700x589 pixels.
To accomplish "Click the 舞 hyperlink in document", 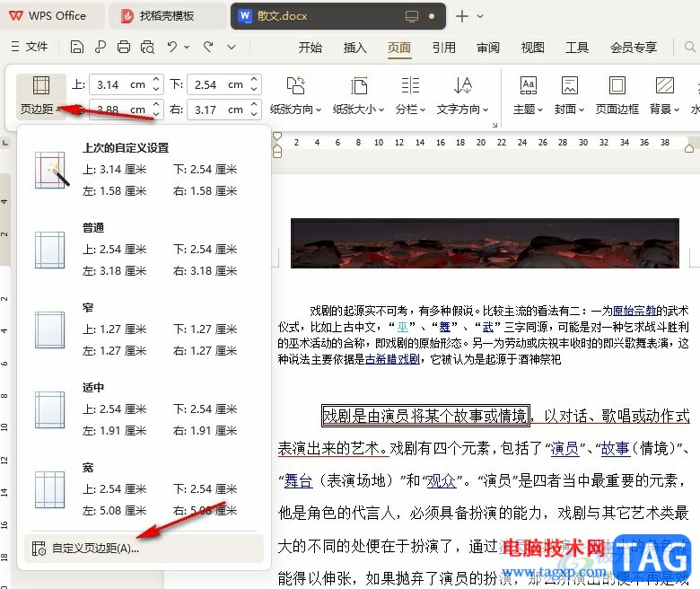I will point(444,327).
